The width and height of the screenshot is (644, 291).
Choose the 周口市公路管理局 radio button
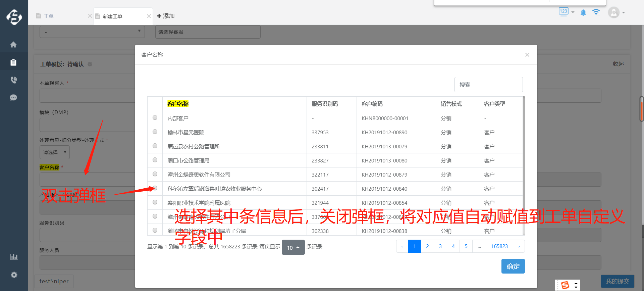coord(155,160)
